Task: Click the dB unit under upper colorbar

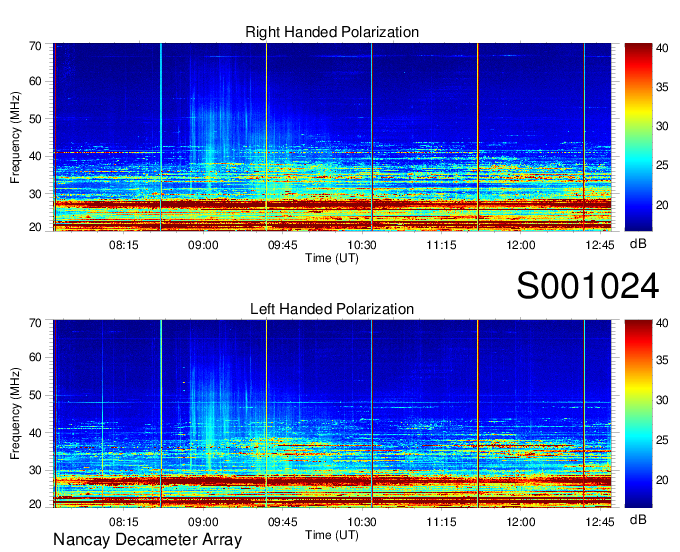Action: tap(638, 244)
